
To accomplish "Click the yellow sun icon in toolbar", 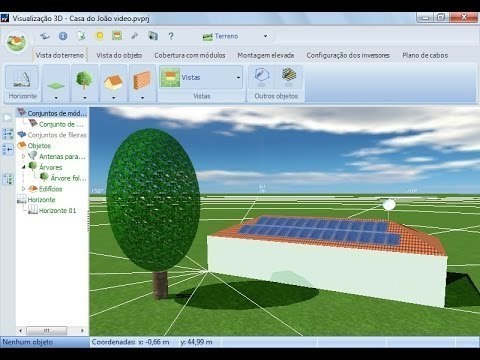I will (x=99, y=35).
